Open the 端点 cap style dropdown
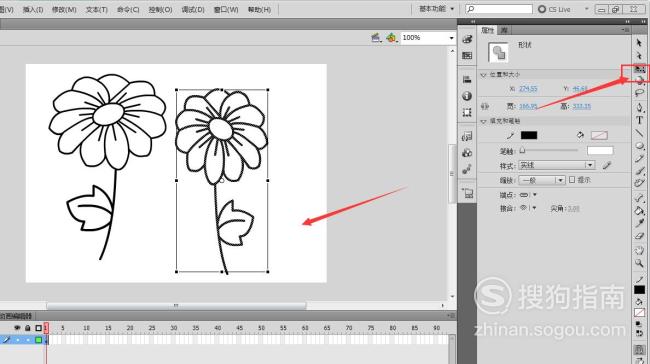This screenshot has width=650, height=364. (528, 195)
